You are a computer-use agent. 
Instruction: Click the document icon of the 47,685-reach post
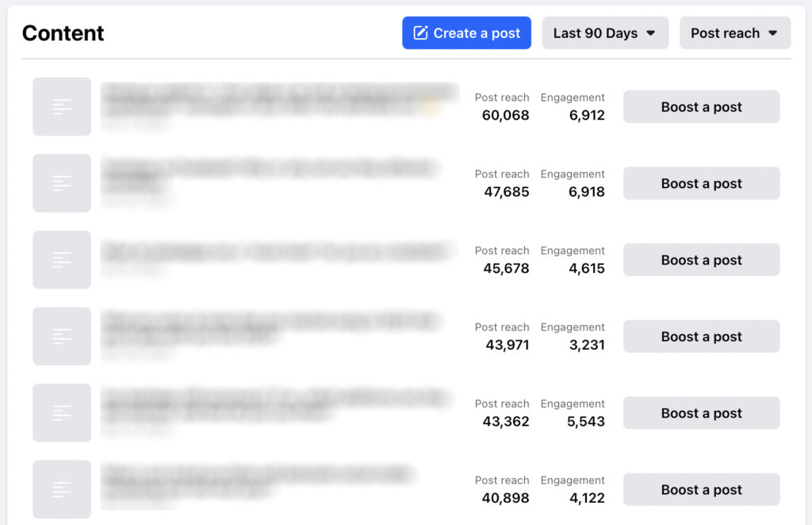tap(61, 183)
